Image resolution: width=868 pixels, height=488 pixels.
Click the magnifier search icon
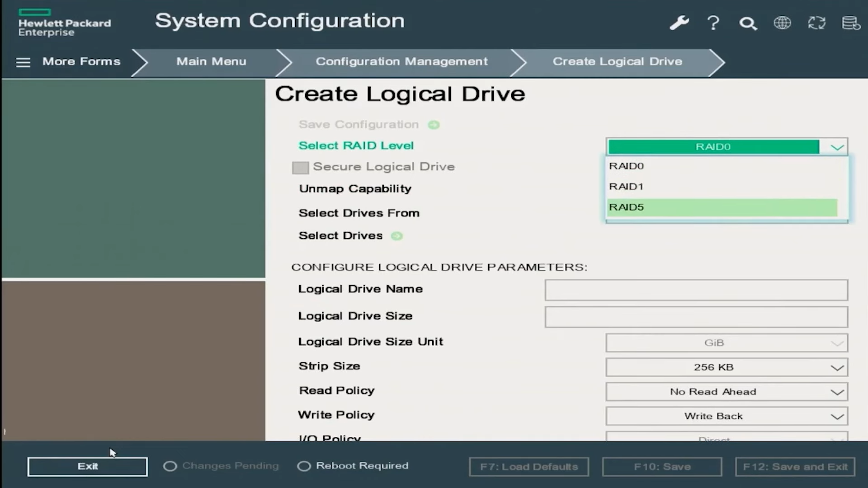[748, 23]
